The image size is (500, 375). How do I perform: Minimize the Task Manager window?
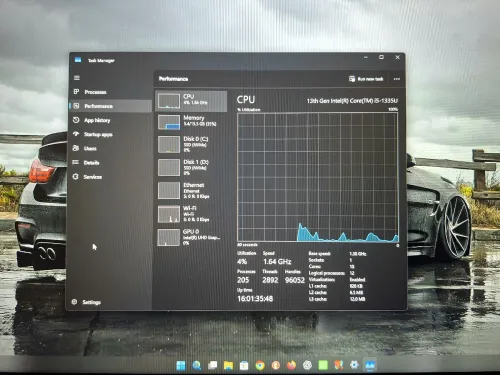click(366, 57)
